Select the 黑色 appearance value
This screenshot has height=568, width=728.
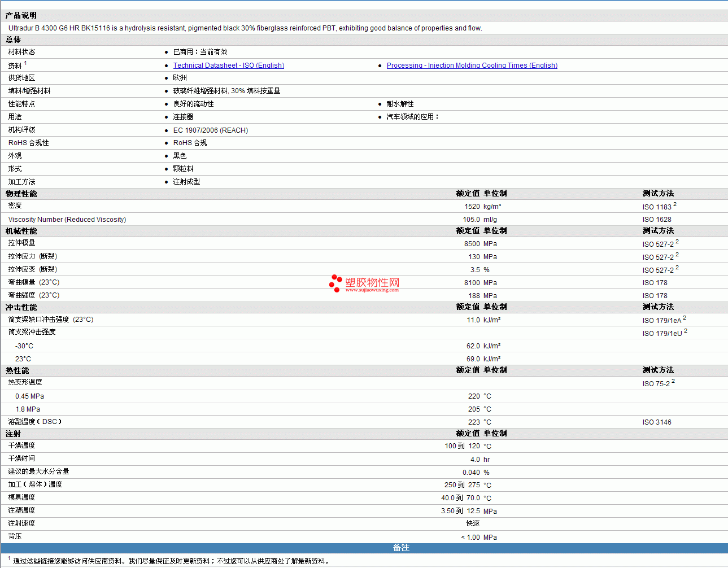pyautogui.click(x=180, y=156)
